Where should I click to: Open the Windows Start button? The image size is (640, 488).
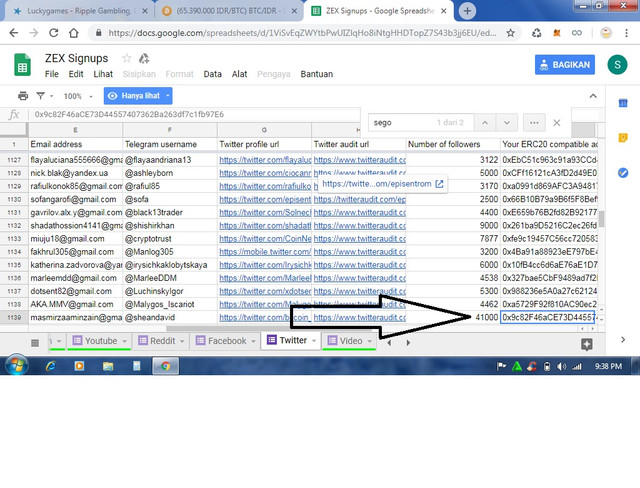click(x=17, y=365)
